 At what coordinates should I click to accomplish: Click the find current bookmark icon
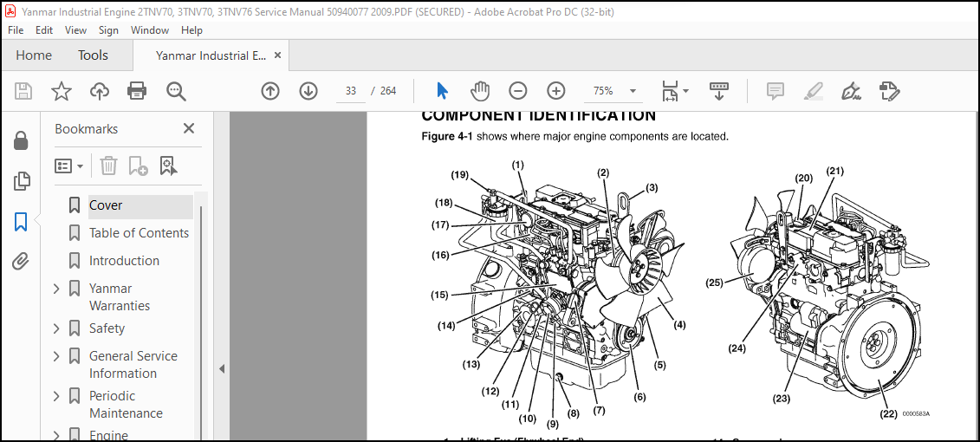pos(169,166)
